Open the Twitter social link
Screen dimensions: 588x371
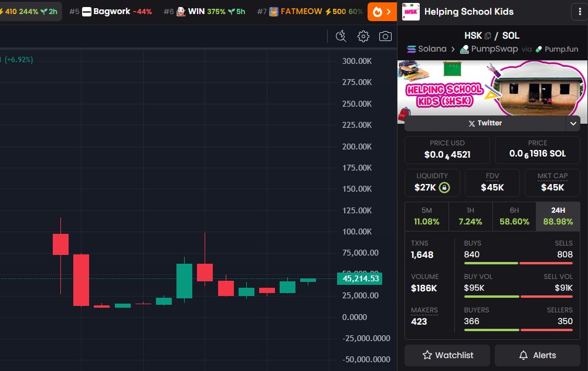click(485, 123)
